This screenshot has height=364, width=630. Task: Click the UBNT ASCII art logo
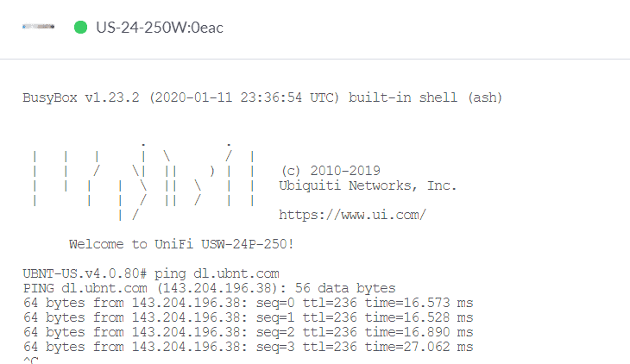[144, 182]
